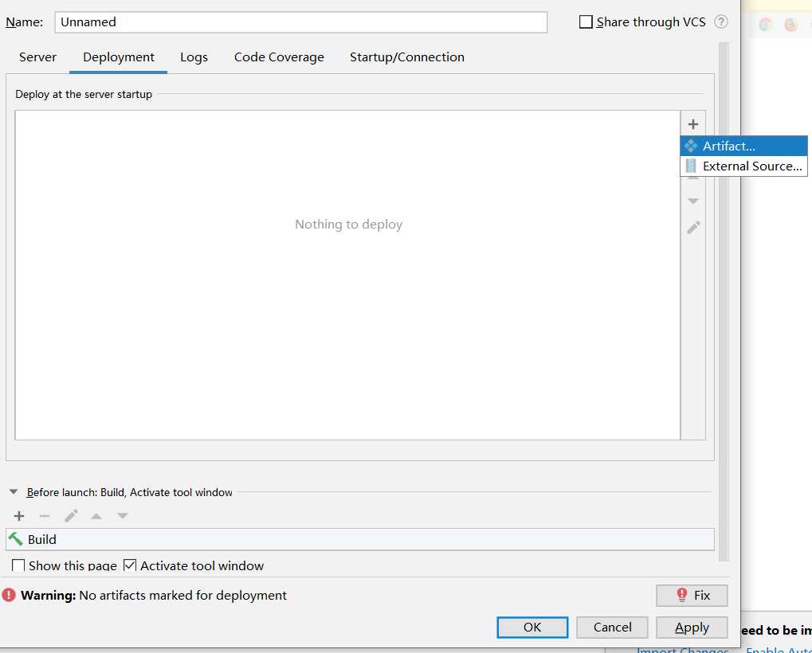
Task: Select Artifact... from the popup menu
Action: click(x=743, y=146)
